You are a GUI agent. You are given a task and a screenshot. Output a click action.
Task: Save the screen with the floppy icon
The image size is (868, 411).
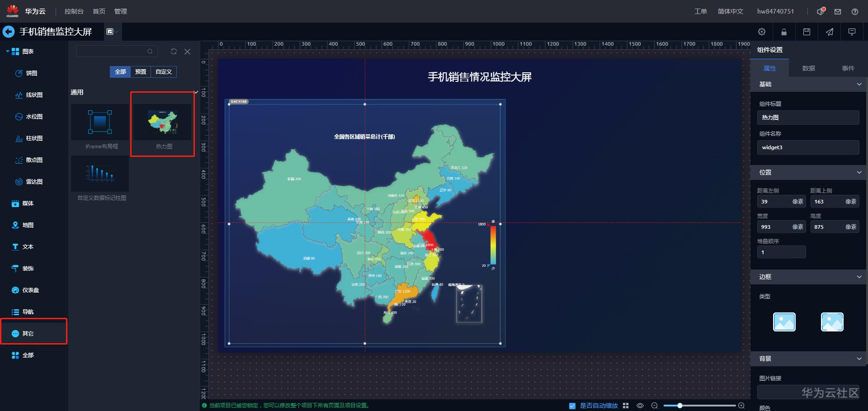pos(807,32)
